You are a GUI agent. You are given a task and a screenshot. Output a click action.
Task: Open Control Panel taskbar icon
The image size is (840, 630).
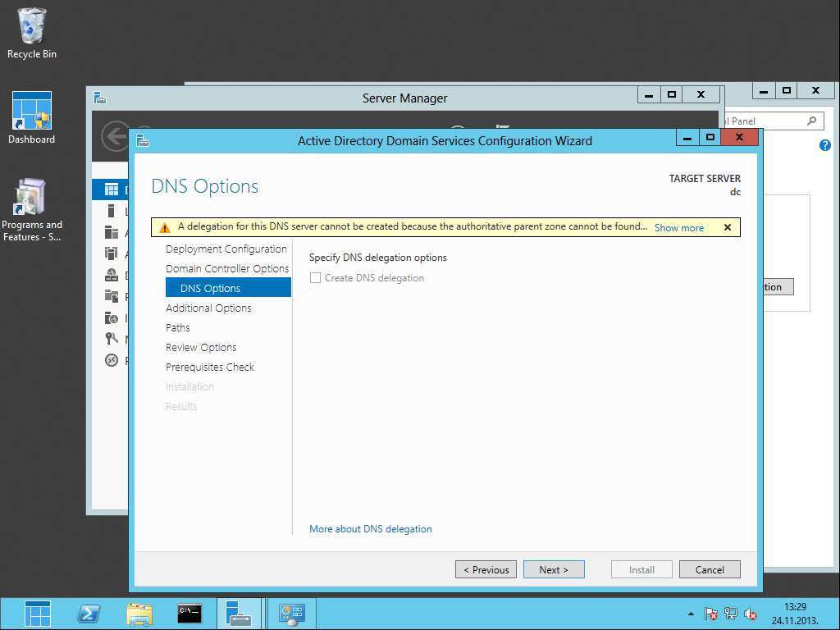coord(291,614)
